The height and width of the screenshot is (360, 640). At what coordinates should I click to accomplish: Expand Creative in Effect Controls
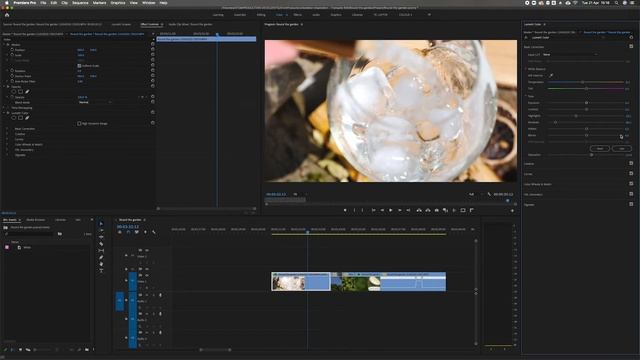(x=7, y=134)
